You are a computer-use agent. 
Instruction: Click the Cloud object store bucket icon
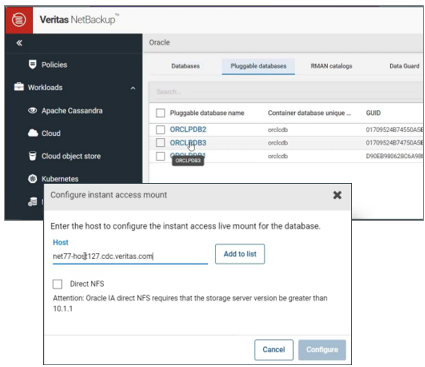tap(32, 156)
